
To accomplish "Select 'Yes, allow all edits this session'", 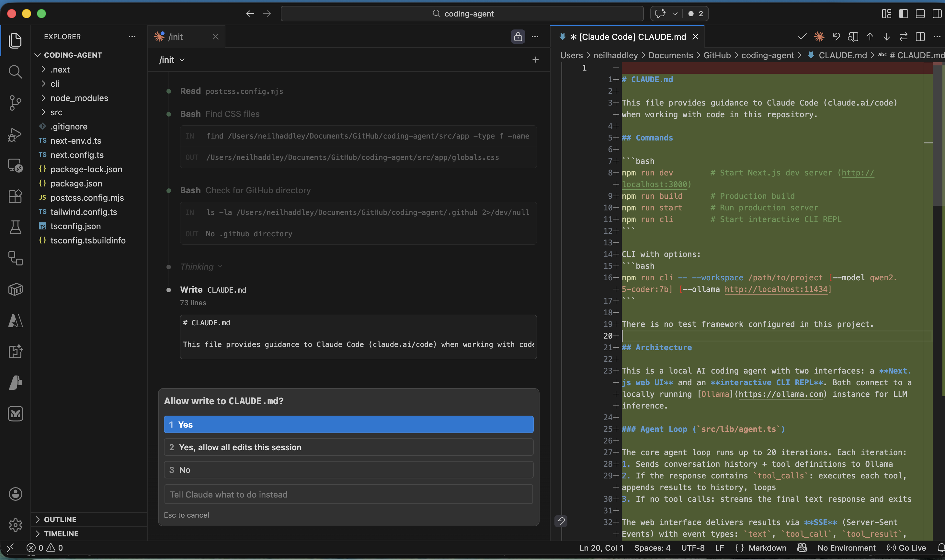I will [348, 447].
